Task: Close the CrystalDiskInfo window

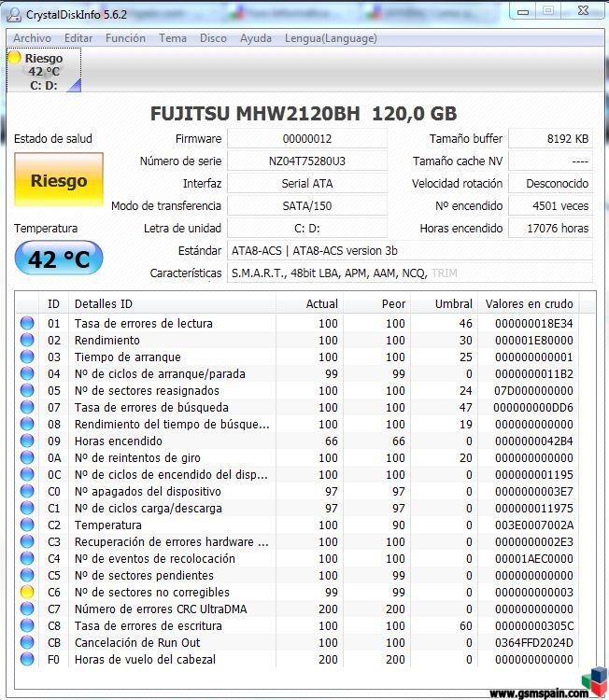Action: [584, 10]
